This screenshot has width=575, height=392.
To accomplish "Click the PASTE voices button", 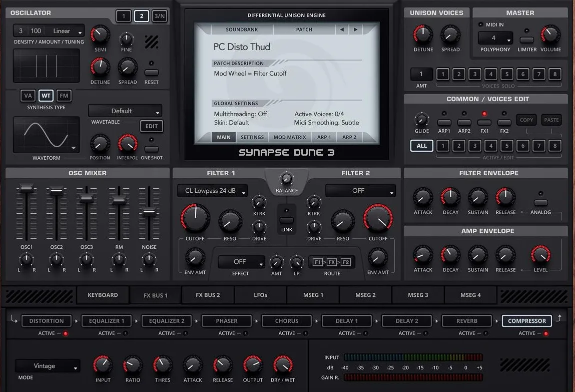I will 551,120.
